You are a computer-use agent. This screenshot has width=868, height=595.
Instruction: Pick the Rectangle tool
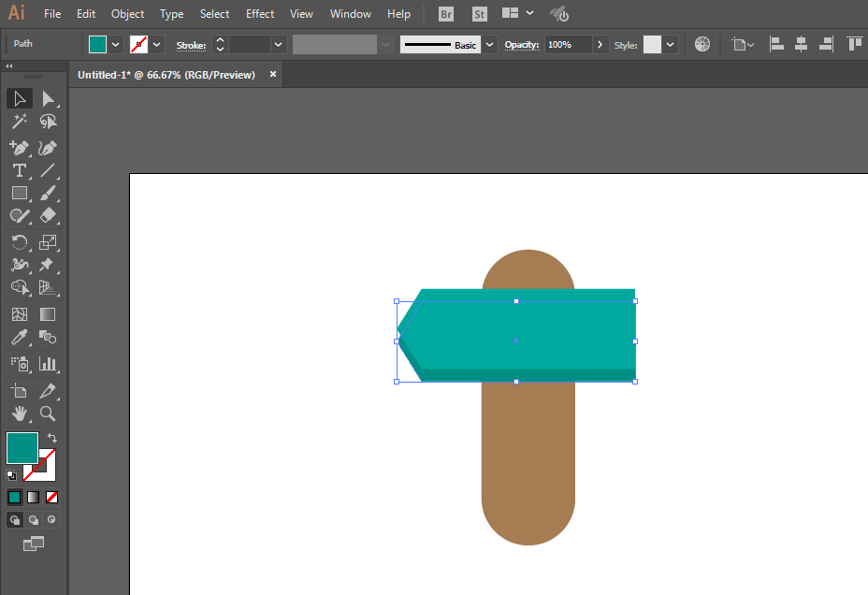coord(20,193)
